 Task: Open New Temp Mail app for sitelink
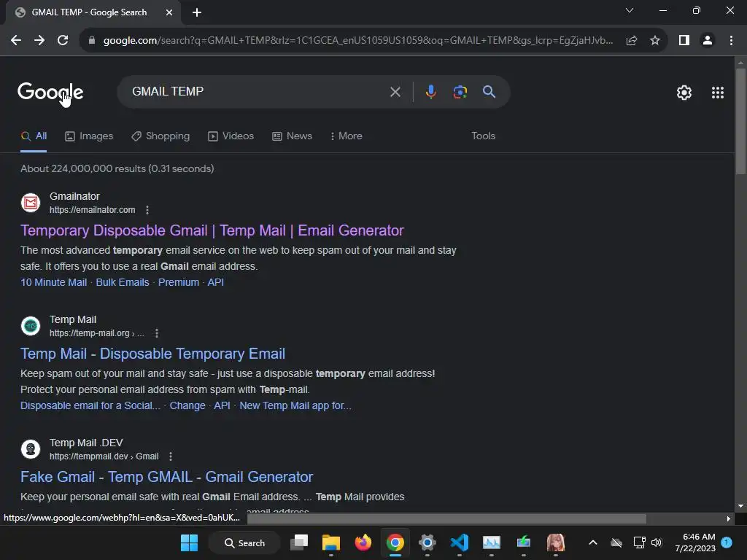coord(295,405)
